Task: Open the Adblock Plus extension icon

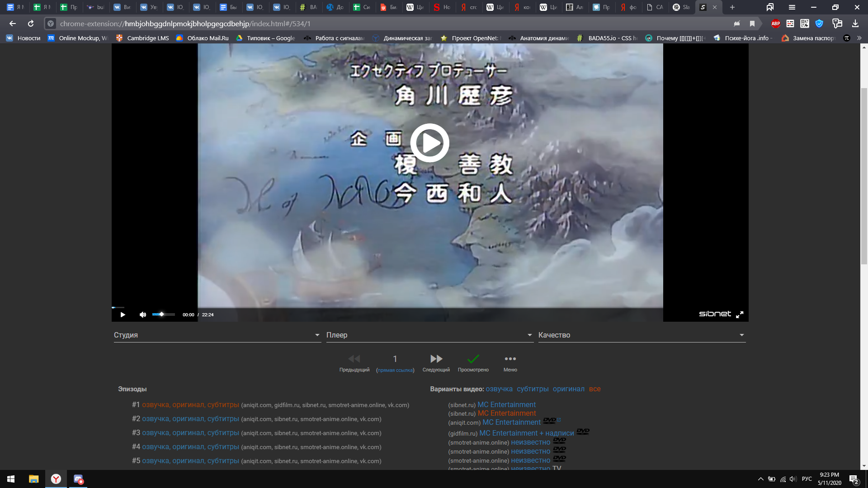Action: (776, 24)
